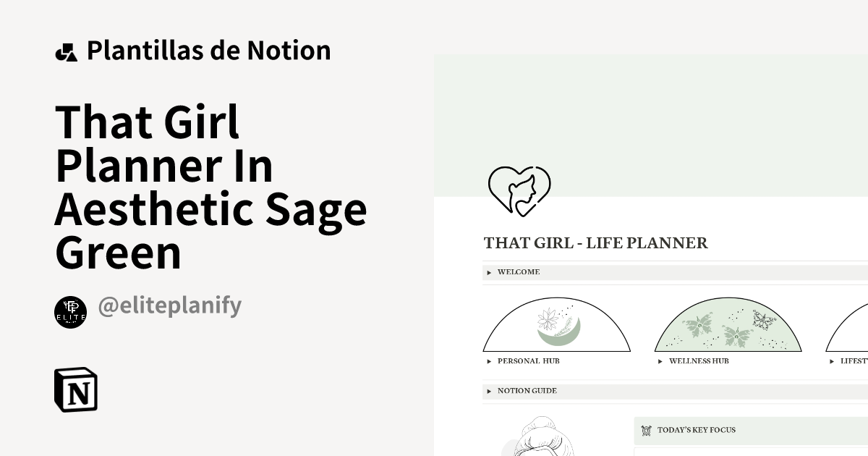Click the heart-with-face page icon

(x=519, y=190)
